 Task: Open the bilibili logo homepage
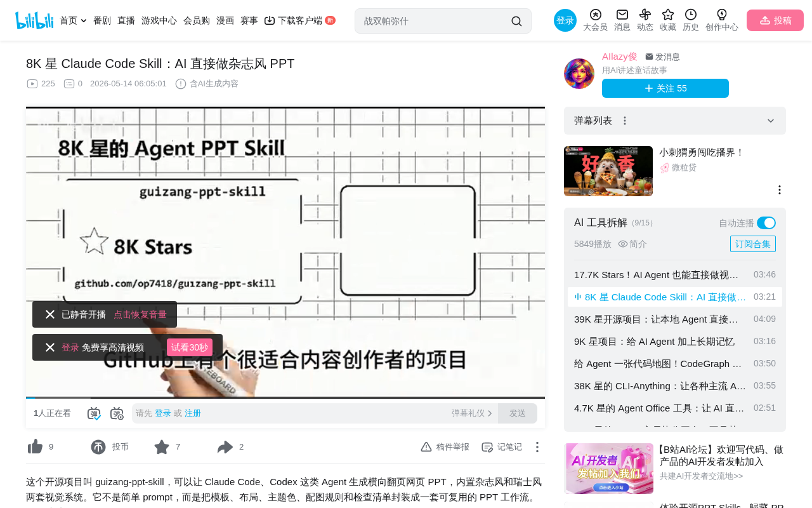[x=34, y=20]
